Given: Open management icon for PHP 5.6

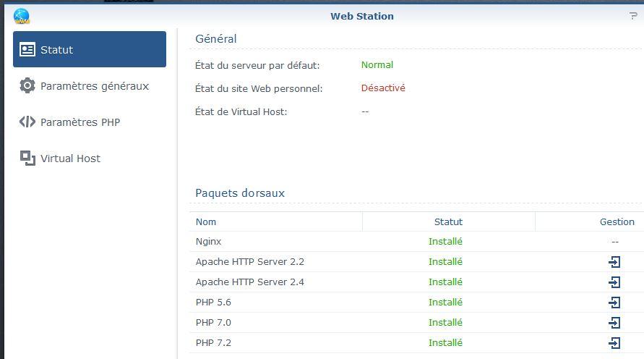Looking at the screenshot, I should pyautogui.click(x=614, y=303).
